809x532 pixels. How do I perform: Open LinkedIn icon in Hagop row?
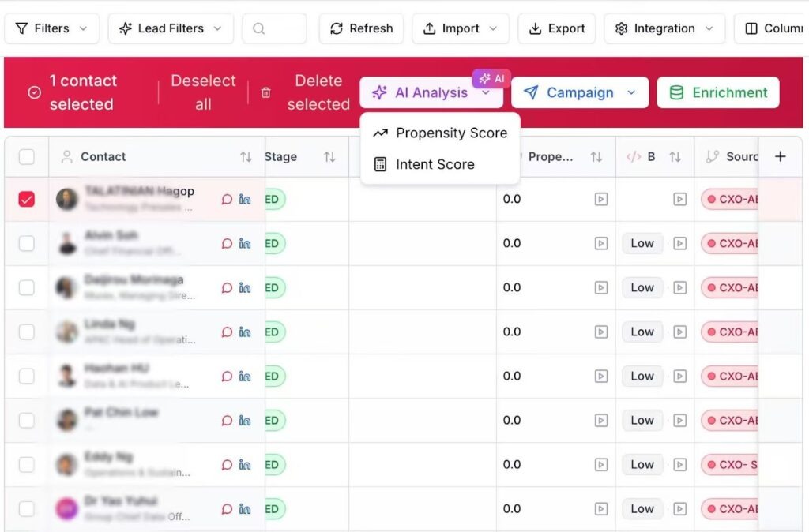(245, 200)
